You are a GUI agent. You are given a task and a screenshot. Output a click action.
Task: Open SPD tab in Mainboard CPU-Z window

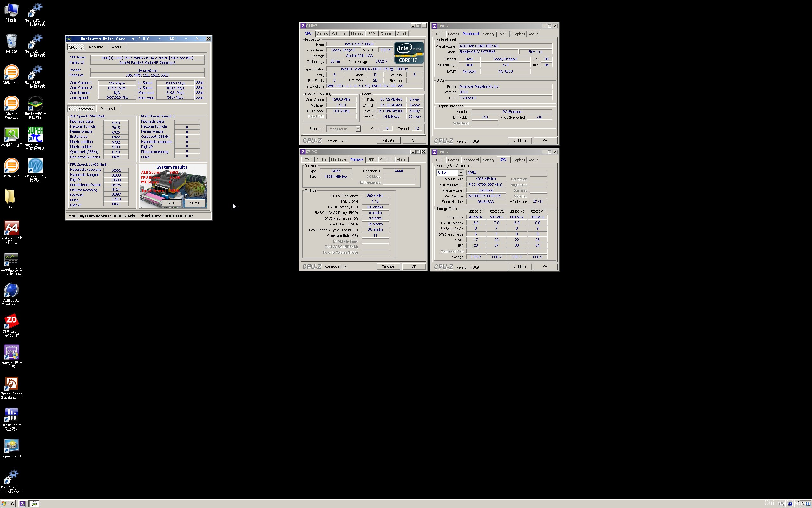[503, 34]
